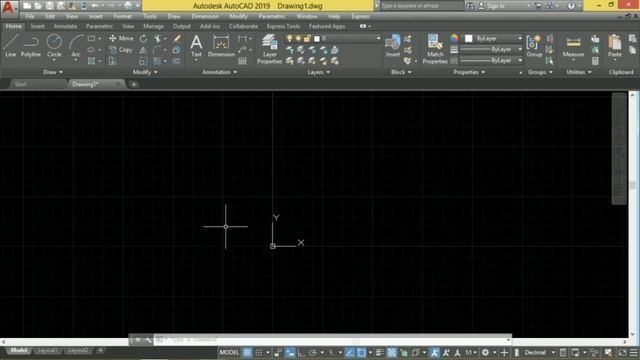Expand the Block panel dropdown

pos(401,72)
